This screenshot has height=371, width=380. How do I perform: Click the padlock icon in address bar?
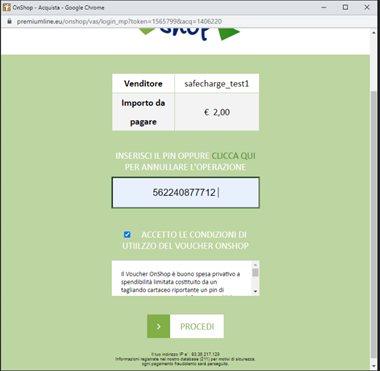coord(9,21)
